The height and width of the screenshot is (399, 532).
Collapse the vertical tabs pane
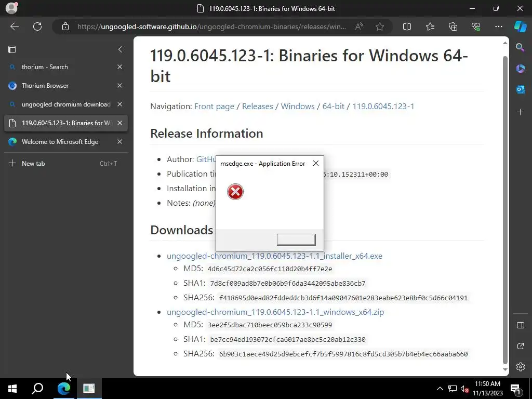pyautogui.click(x=120, y=49)
